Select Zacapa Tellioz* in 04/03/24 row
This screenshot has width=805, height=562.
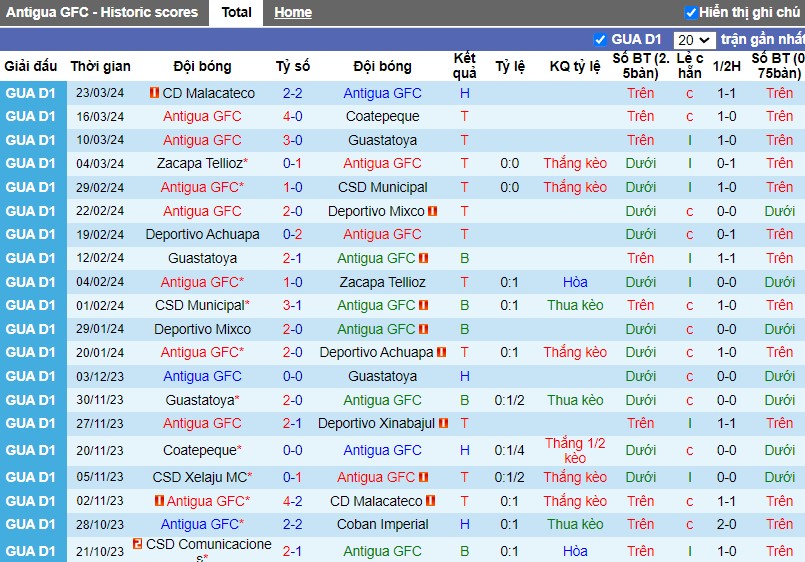(x=202, y=163)
